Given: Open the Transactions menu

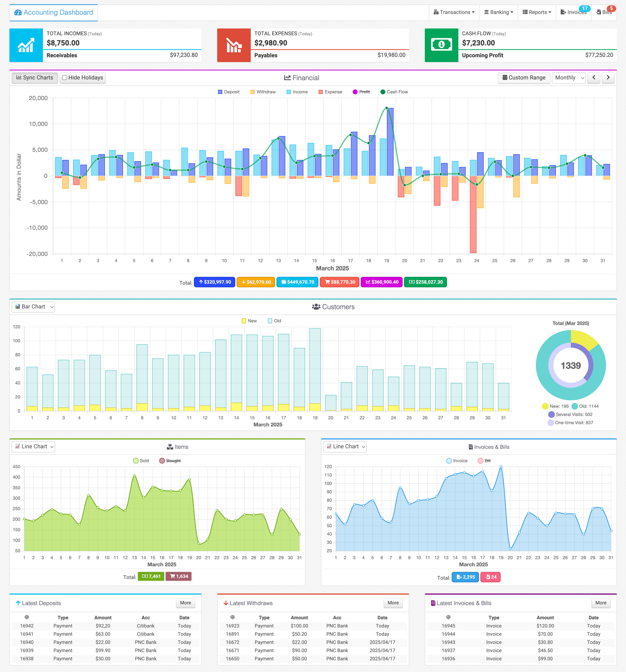Looking at the screenshot, I should [454, 13].
